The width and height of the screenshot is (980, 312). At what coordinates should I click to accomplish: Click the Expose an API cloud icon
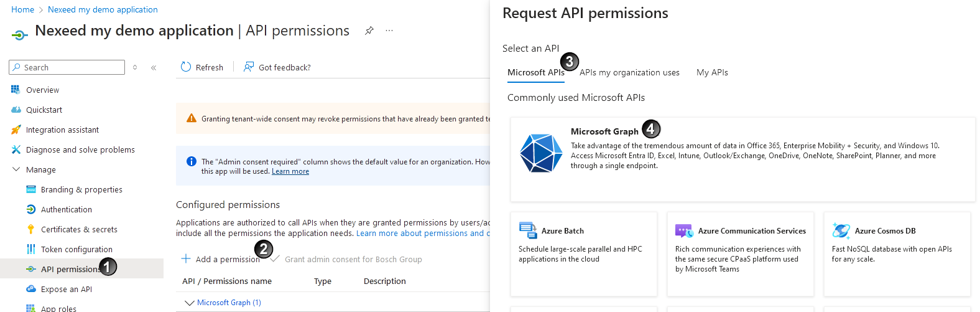pyautogui.click(x=30, y=289)
